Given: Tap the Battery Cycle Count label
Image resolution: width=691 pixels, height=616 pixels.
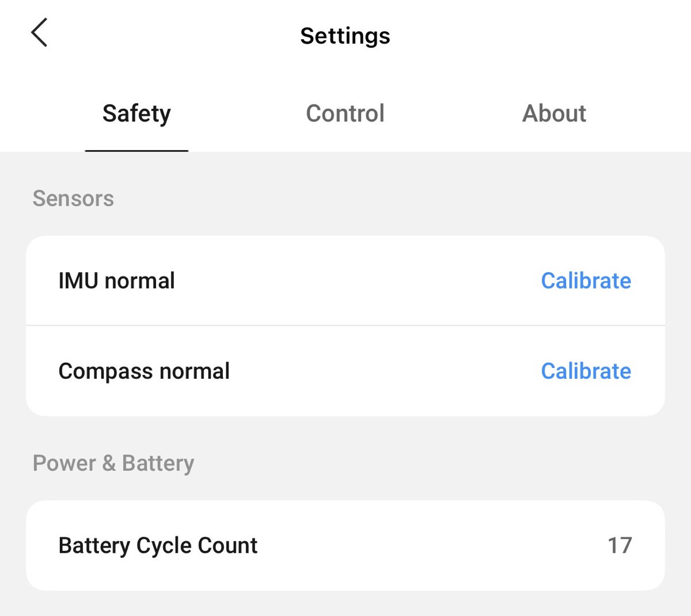Looking at the screenshot, I should click(x=158, y=546).
